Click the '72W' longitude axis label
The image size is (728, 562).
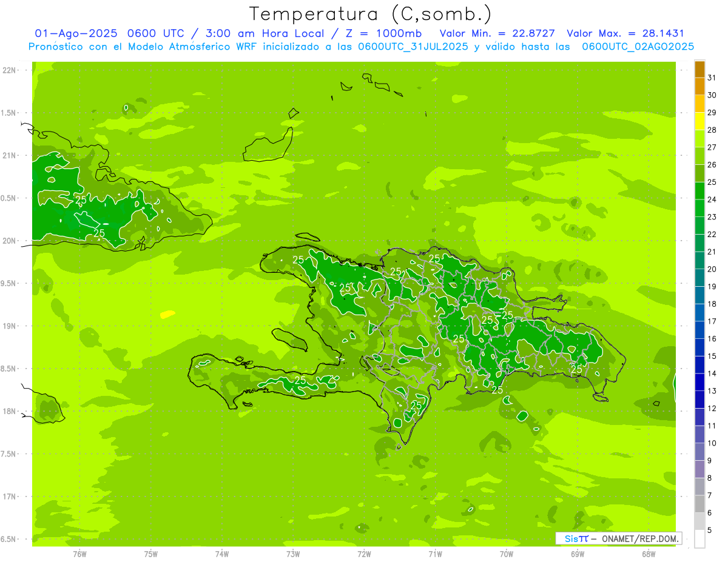[364, 554]
